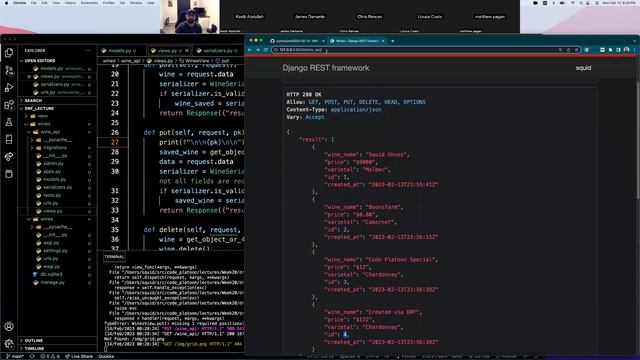Open manage.py in the file tree
Viewport: 640px width, 360px height.
tap(52, 282)
